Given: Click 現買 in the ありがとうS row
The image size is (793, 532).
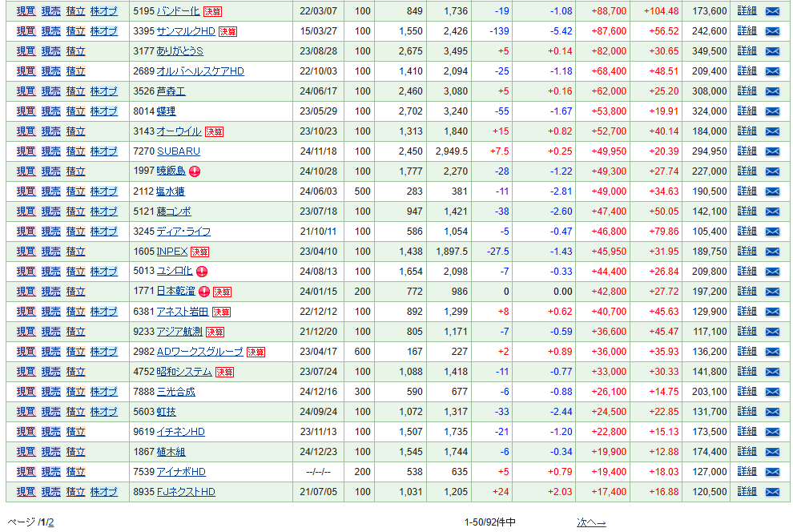Looking at the screenshot, I should point(26,51).
